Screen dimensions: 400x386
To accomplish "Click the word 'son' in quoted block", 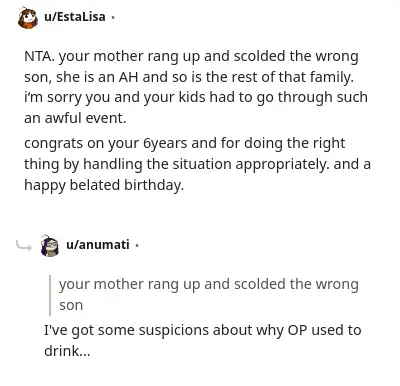I will (71, 306).
